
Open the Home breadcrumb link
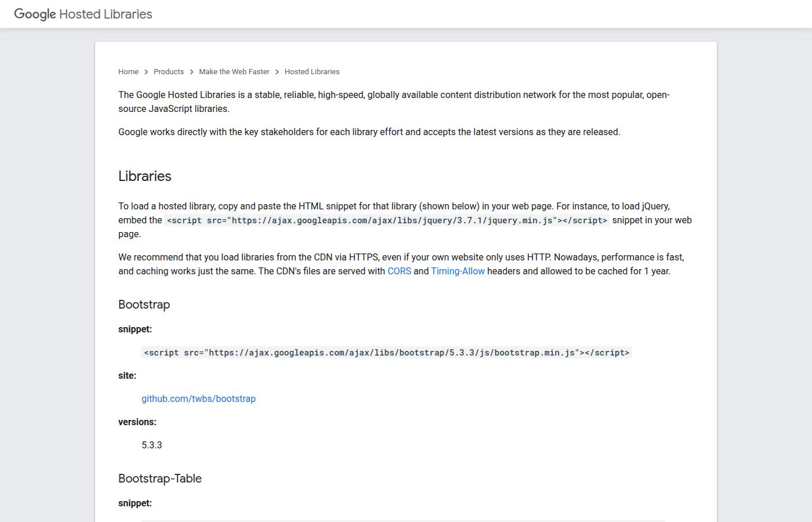coord(128,72)
